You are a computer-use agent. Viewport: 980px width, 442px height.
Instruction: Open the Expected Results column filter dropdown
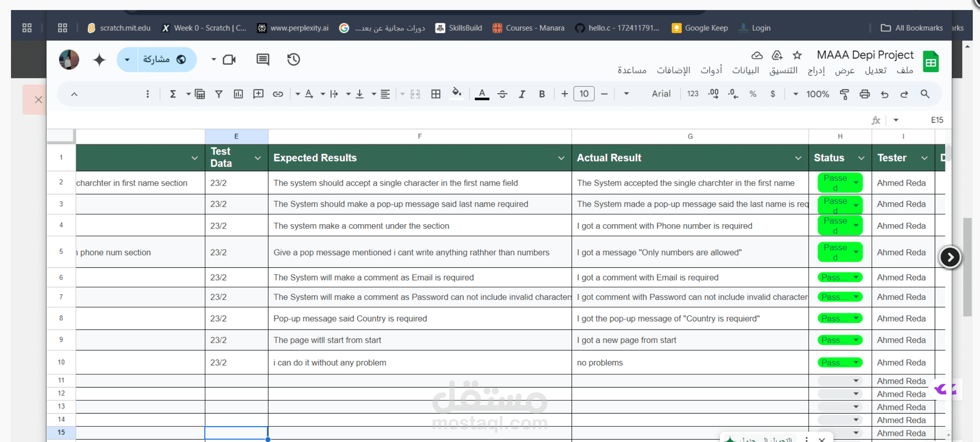561,158
